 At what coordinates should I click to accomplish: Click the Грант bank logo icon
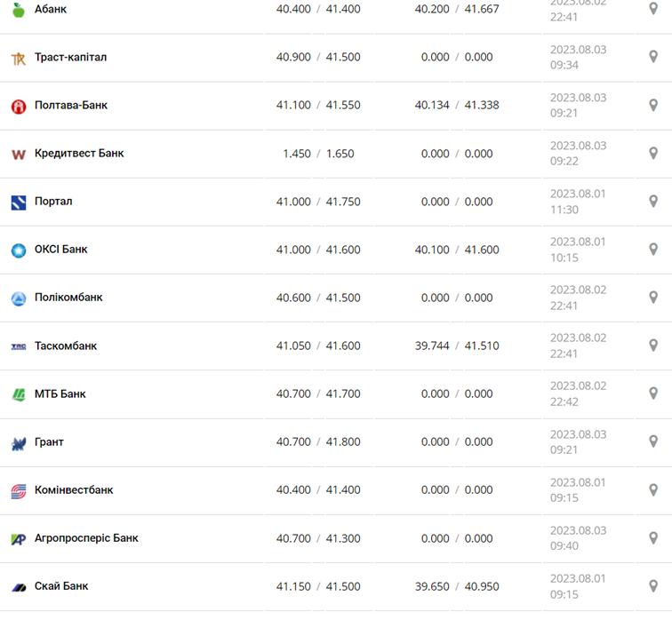19,442
